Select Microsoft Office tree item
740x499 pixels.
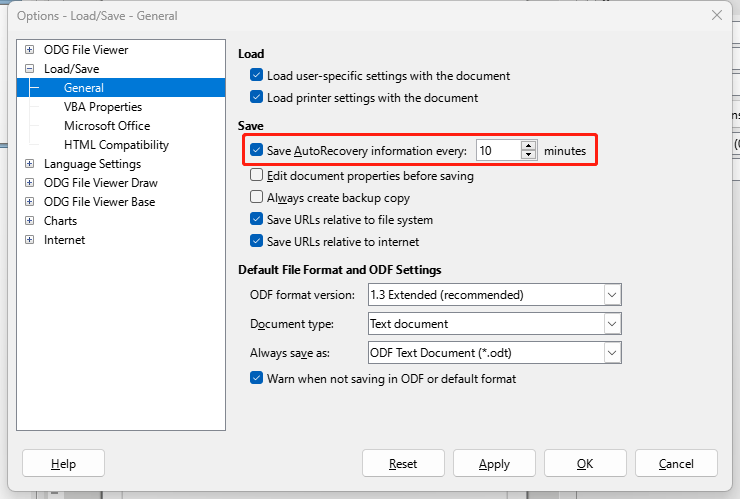click(x=107, y=126)
